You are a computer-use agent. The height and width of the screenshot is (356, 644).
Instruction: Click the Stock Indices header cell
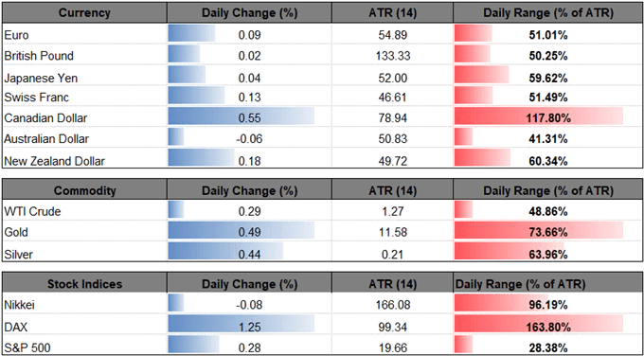[x=84, y=284]
